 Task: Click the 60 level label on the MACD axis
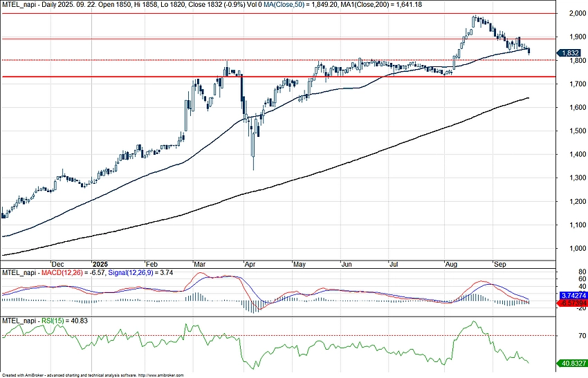click(563, 278)
